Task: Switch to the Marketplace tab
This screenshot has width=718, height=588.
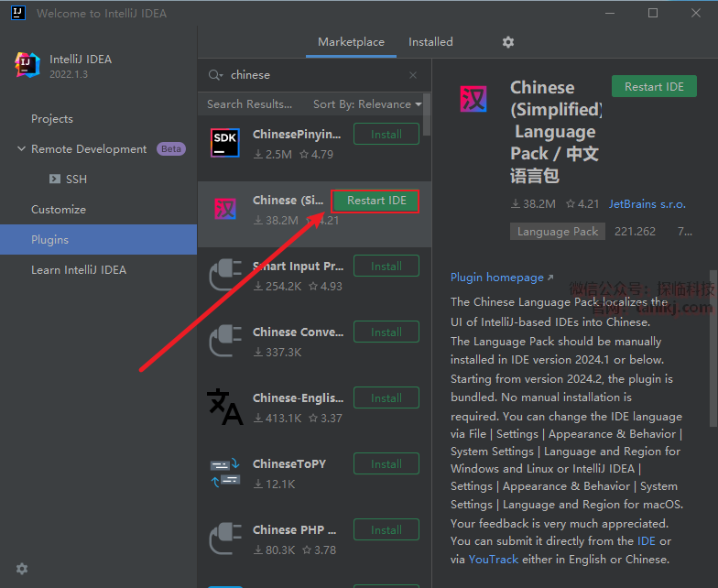Action: [352, 42]
